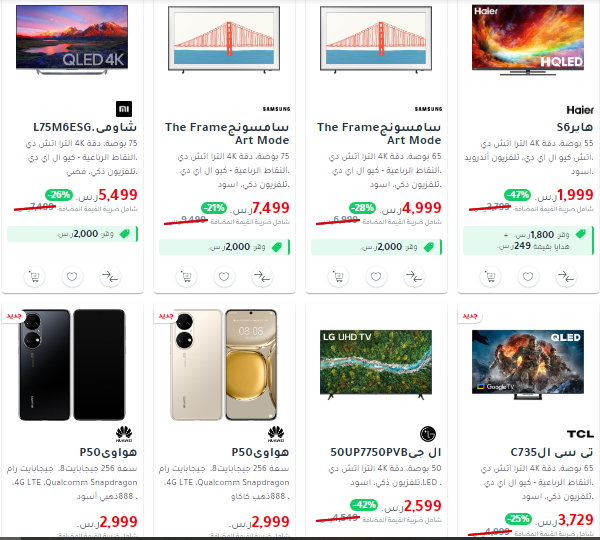Compare the Samsung Frame 65 inch TV
Screen dimensions: 600x540
coord(414,276)
